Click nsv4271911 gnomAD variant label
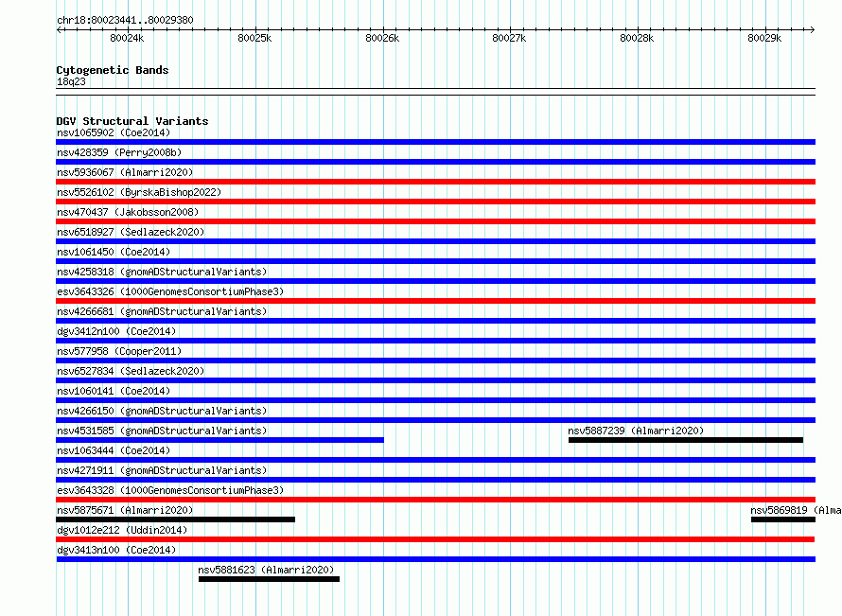 [x=162, y=470]
